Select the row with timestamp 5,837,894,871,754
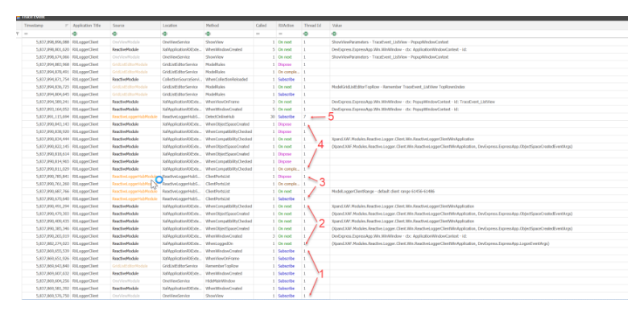Viewport: 644px width, 316px height. (324, 79)
